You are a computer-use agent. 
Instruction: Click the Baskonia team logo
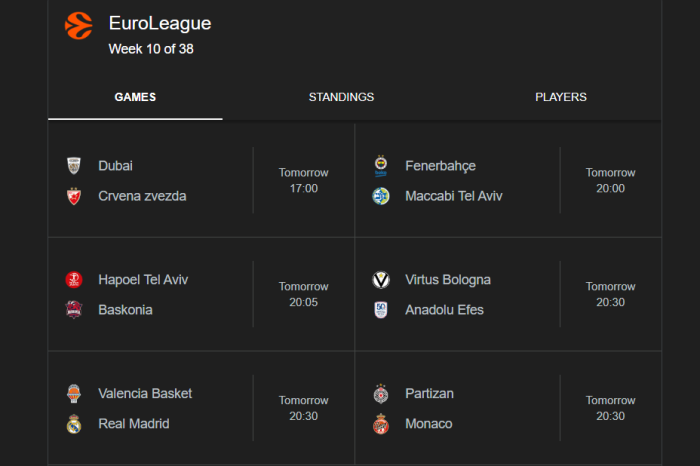(x=73, y=310)
